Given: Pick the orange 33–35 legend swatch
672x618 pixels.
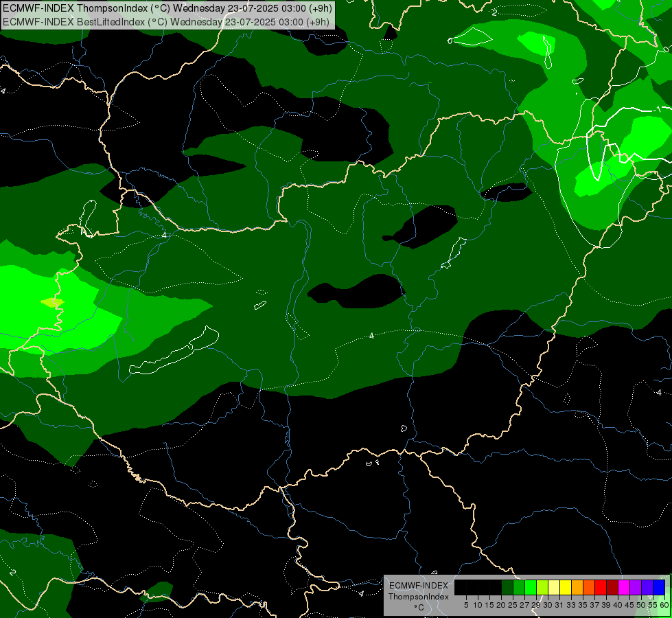Looking at the screenshot, I should 577,587.
